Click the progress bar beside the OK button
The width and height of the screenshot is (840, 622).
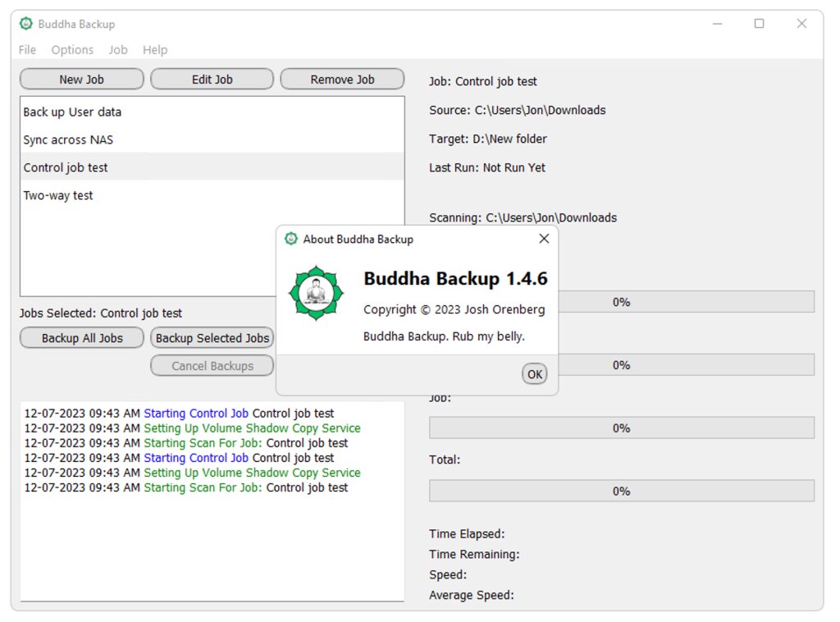686,365
